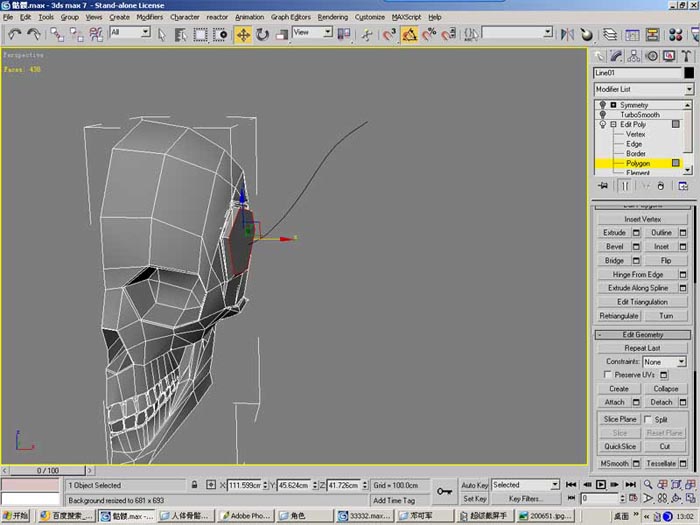Screen dimensions: 700x525
Task: Click the Redo arrow icon
Action: [x=34, y=34]
